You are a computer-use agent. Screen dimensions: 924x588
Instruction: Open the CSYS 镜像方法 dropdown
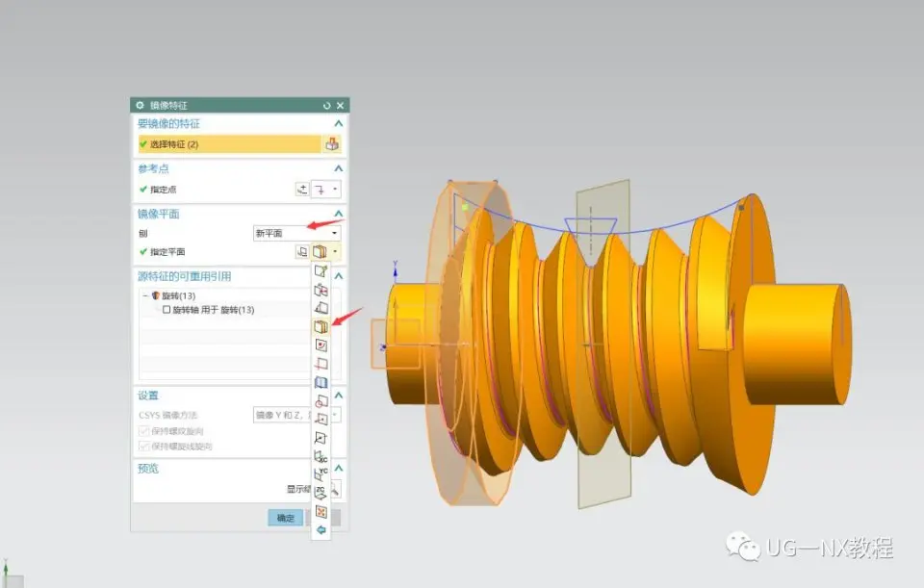tap(297, 415)
